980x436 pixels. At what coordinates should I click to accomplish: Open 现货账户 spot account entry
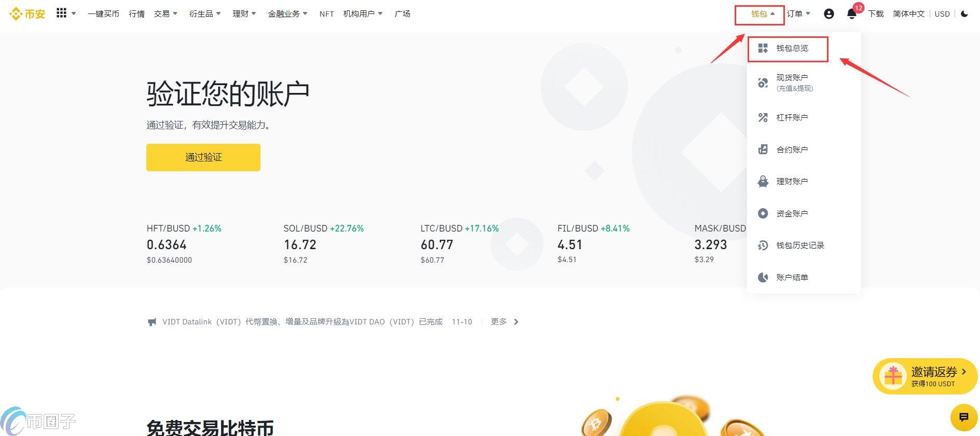[x=792, y=82]
